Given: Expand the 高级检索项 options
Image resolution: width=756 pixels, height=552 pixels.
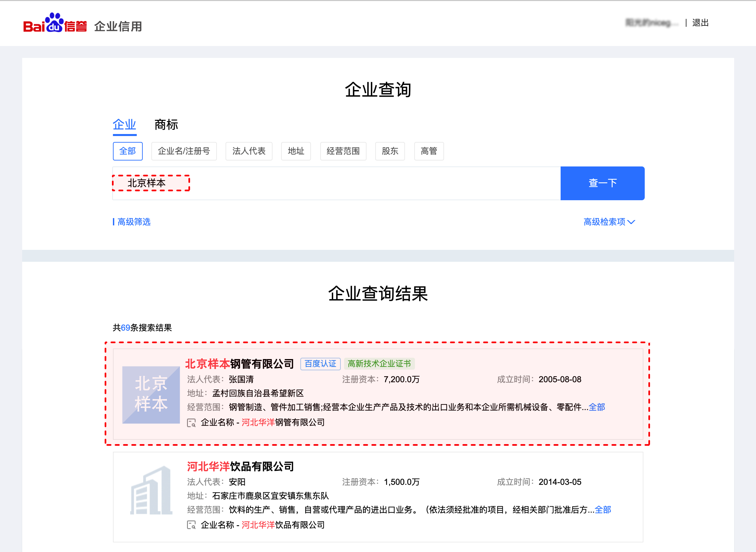Looking at the screenshot, I should (x=610, y=222).
